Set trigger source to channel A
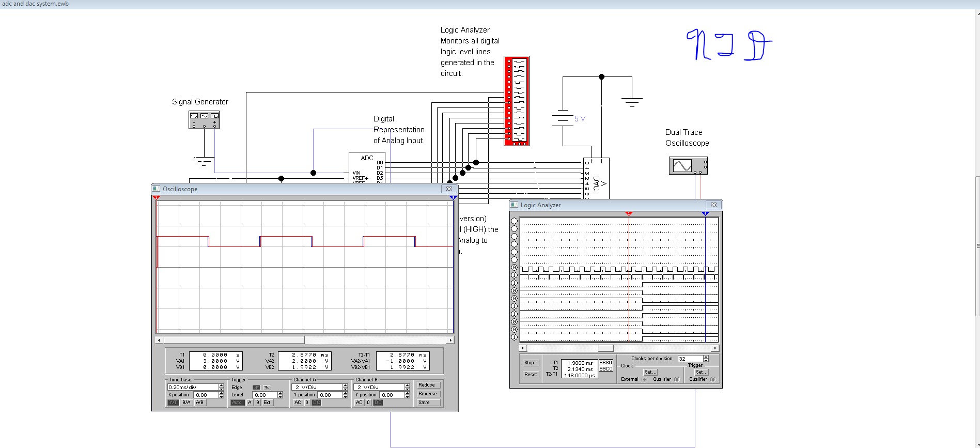 click(250, 403)
